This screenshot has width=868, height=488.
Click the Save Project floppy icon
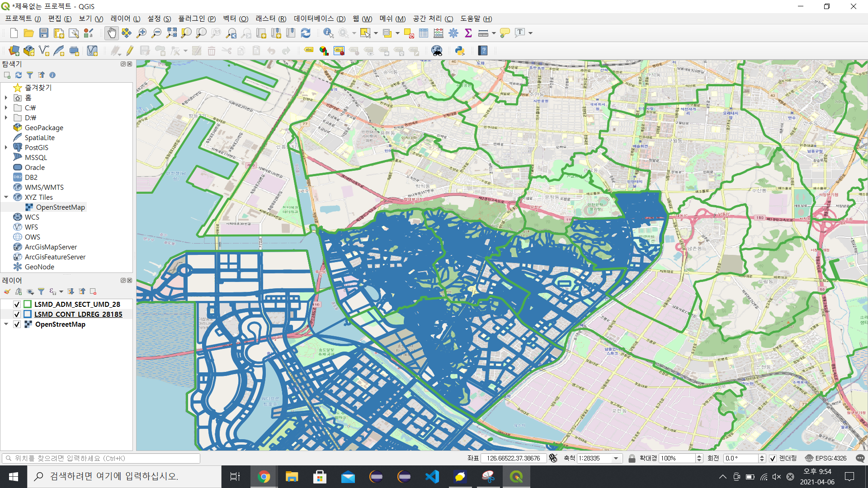coord(44,33)
